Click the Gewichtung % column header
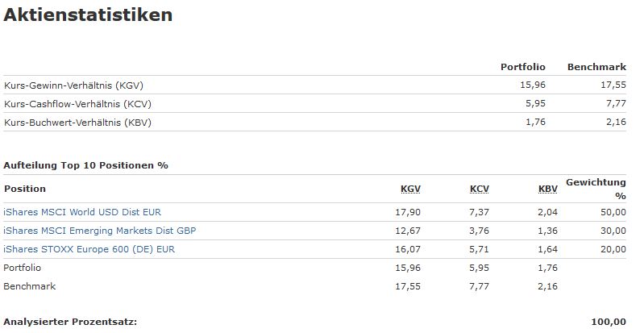This screenshot has height=333, width=644. click(596, 189)
